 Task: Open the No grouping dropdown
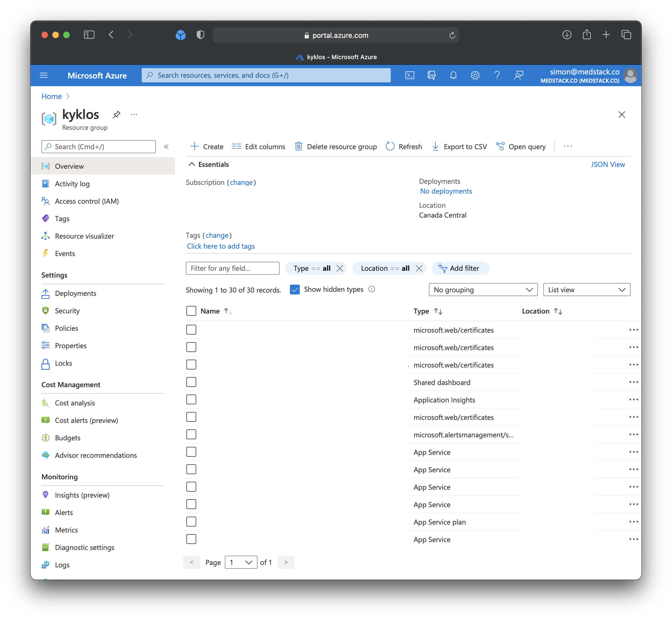483,290
